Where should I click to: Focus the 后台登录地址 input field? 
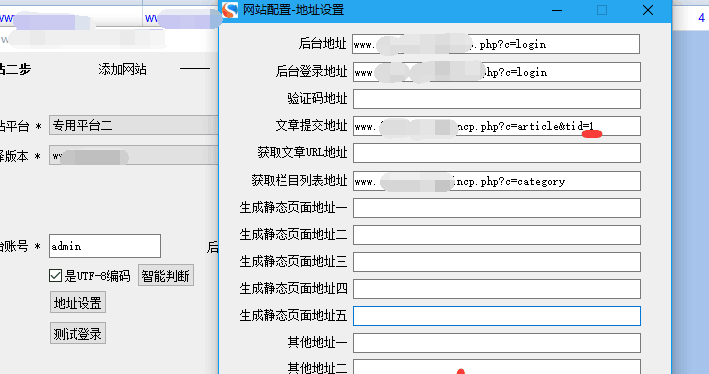[x=496, y=72]
